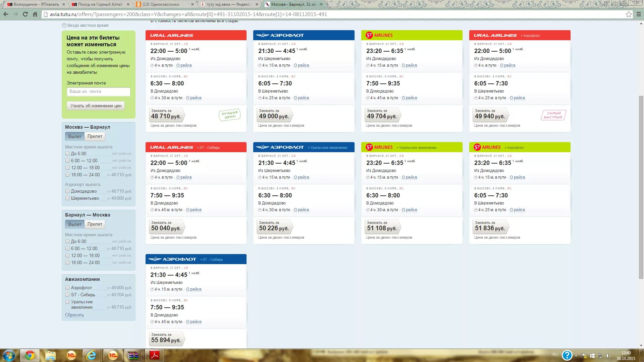
Task: Click Ural Airlines logo on 48 710 руб. card
Action: (x=171, y=35)
